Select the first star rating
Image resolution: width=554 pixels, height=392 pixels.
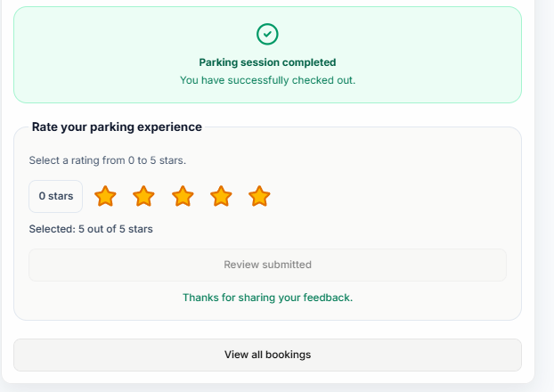click(x=105, y=196)
